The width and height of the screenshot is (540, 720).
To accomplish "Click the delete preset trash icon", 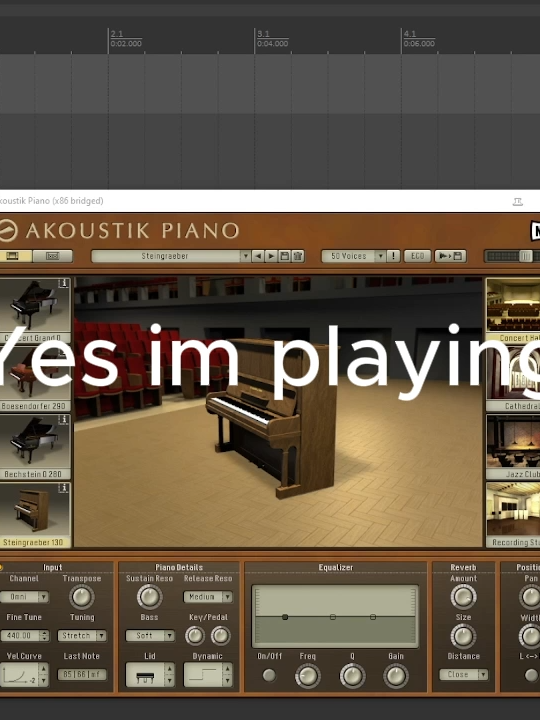I will [x=298, y=256].
